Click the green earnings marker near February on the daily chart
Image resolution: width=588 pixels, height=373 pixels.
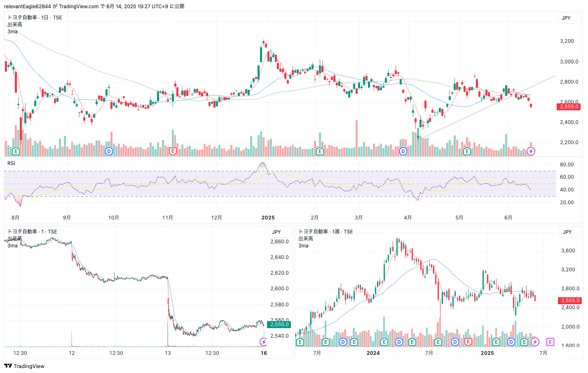[320, 151]
